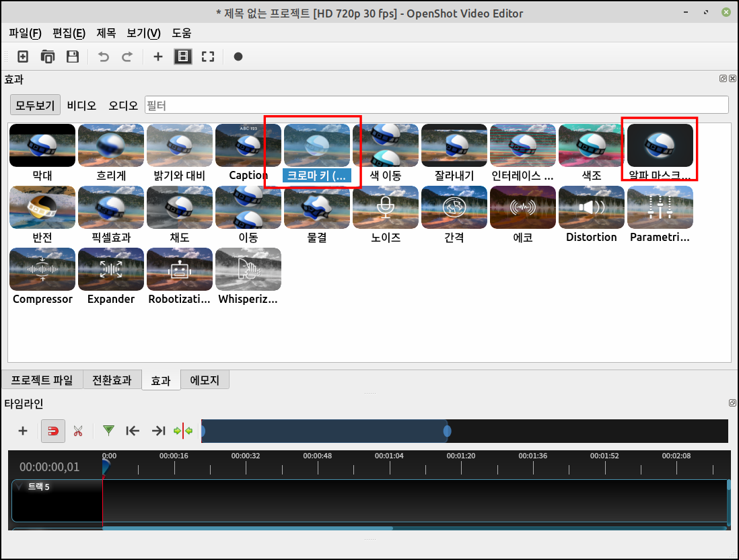The height and width of the screenshot is (560, 739).
Task: Close the 효과 panel
Action: pos(732,78)
